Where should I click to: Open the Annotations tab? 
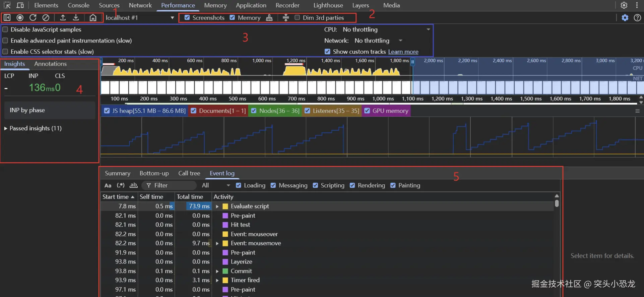click(50, 64)
